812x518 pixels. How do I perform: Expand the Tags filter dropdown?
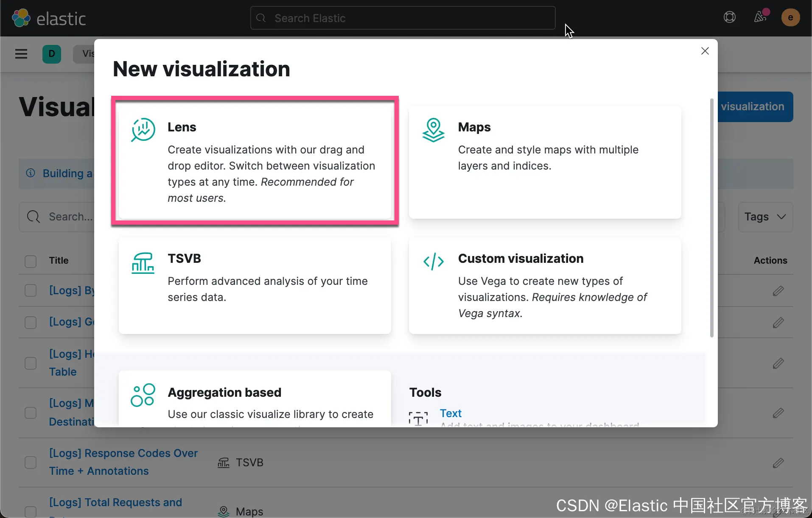coord(765,217)
